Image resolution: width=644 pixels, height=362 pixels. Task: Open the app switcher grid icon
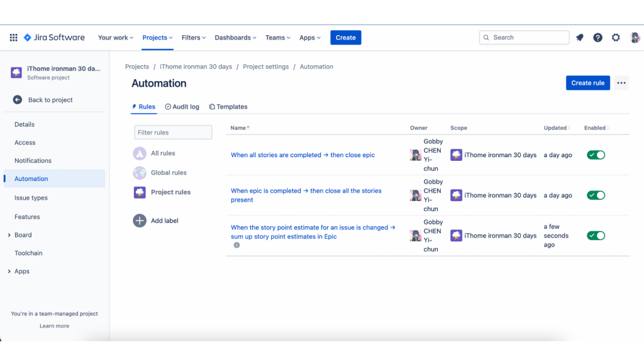14,37
